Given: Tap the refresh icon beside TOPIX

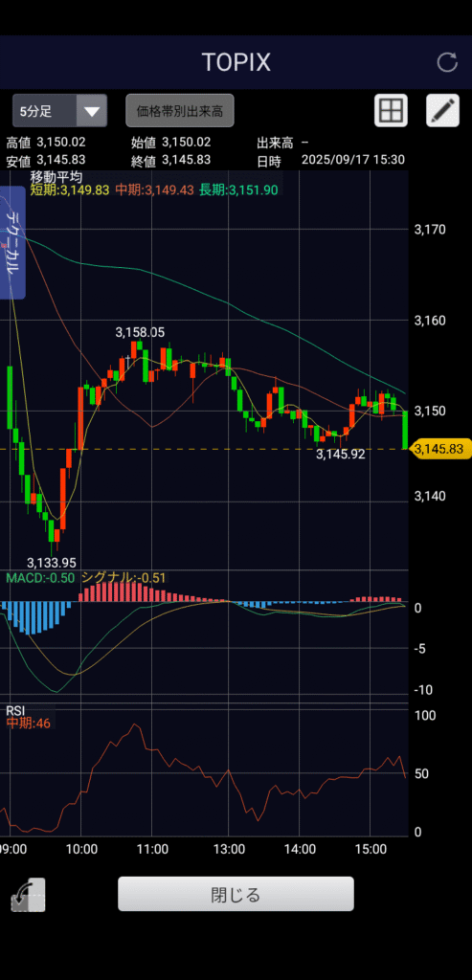Looking at the screenshot, I should 447,62.
